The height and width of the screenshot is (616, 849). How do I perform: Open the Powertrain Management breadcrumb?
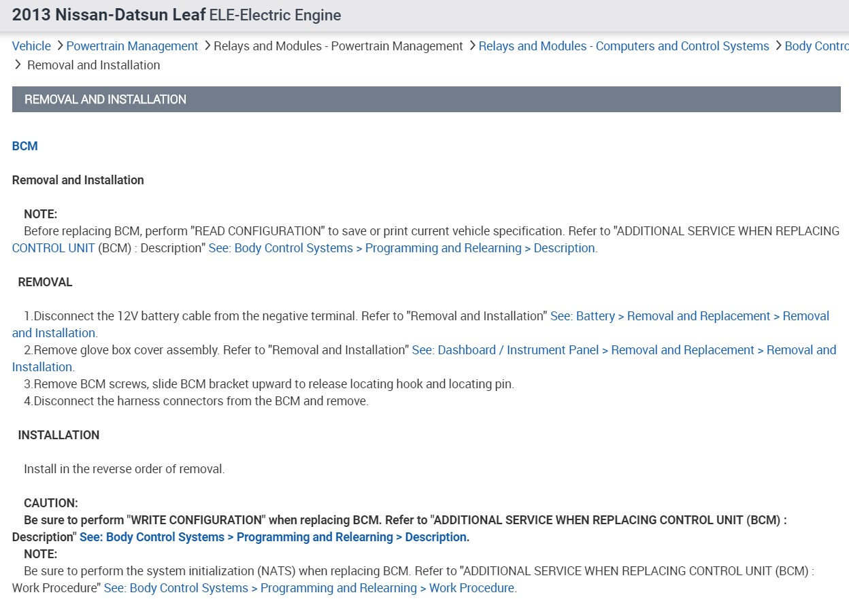coord(132,46)
